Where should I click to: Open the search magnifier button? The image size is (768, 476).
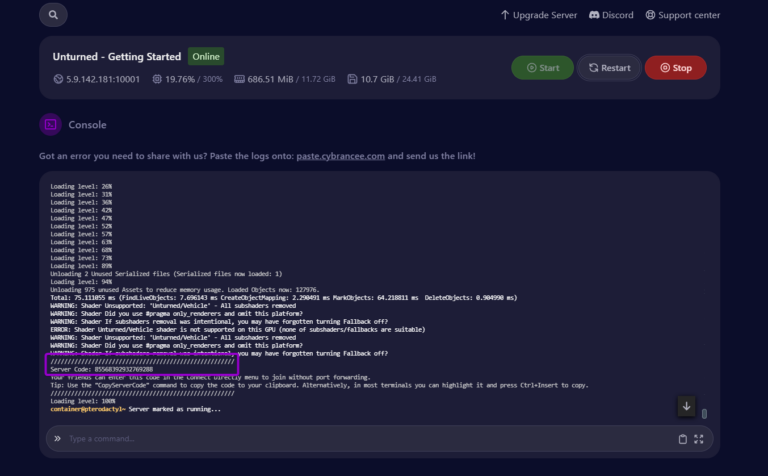pos(53,15)
